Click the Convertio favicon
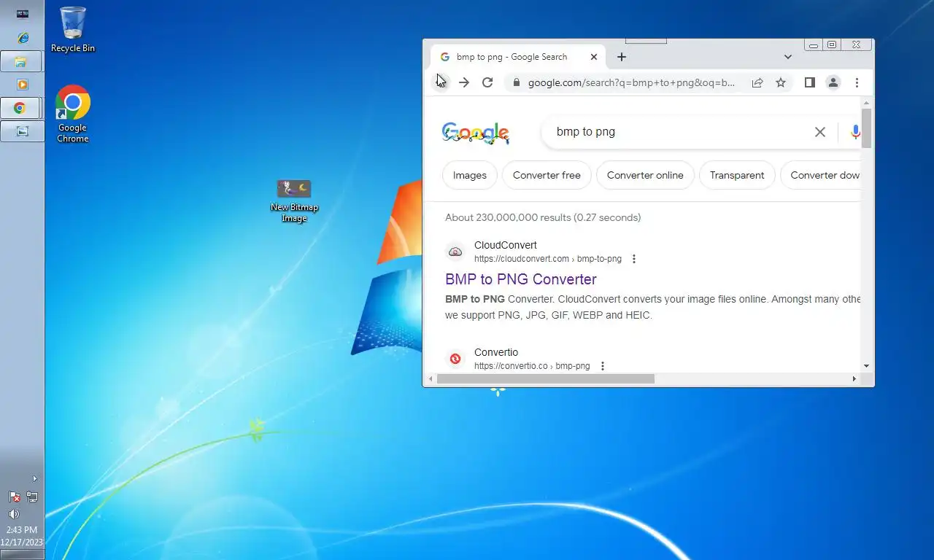934x560 pixels. click(455, 359)
